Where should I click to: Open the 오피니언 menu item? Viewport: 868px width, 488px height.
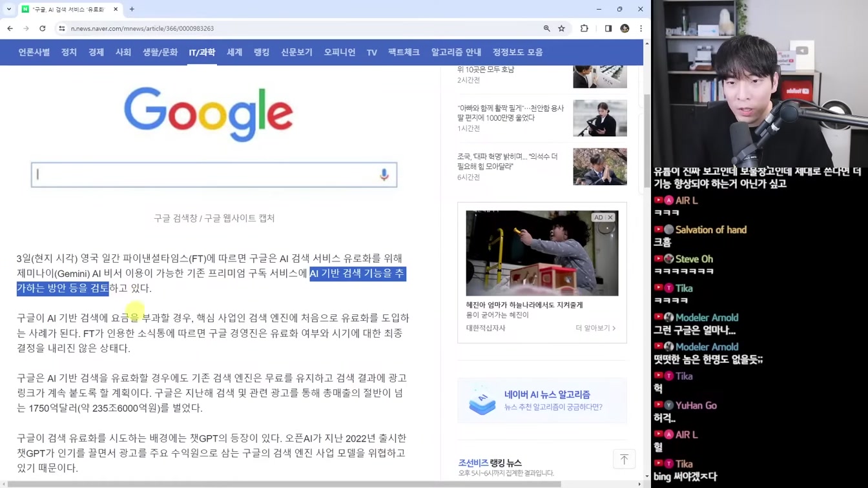[x=340, y=52]
